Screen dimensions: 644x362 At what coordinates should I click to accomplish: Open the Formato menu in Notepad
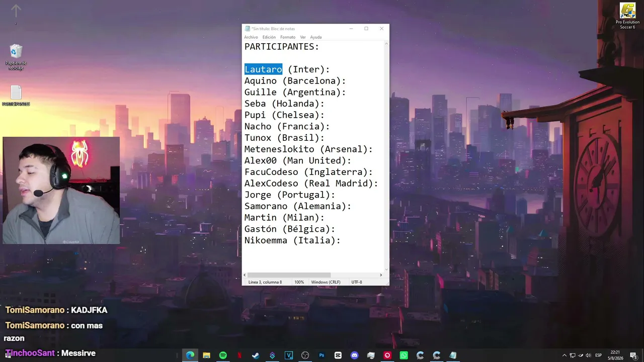pyautogui.click(x=288, y=37)
